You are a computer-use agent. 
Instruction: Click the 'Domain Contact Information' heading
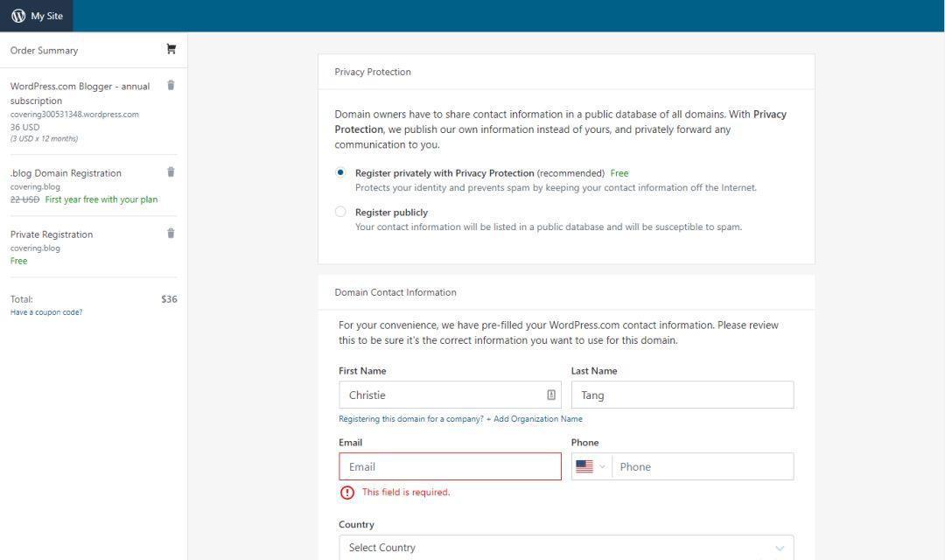[395, 292]
